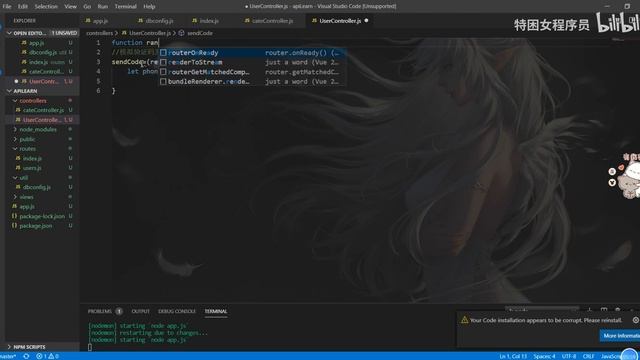Viewport: 640px width, 360px height.
Task: Collapse the OPEN EDITORS section
Action: (x=9, y=33)
